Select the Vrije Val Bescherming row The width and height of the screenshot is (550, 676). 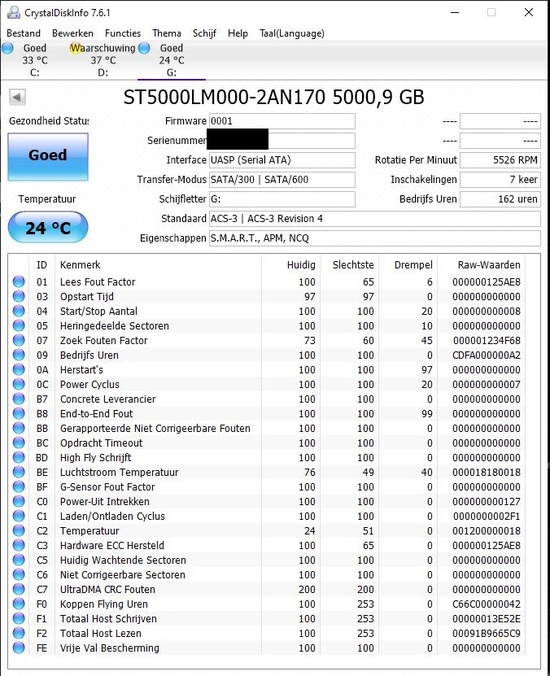click(267, 648)
